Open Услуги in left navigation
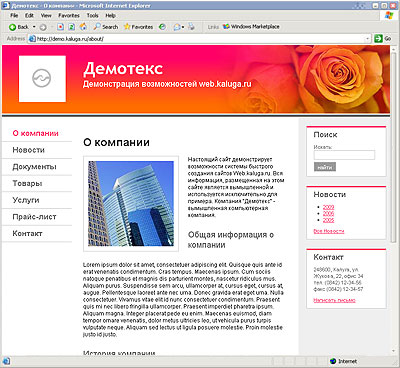The height and width of the screenshot is (368, 400). 26,200
